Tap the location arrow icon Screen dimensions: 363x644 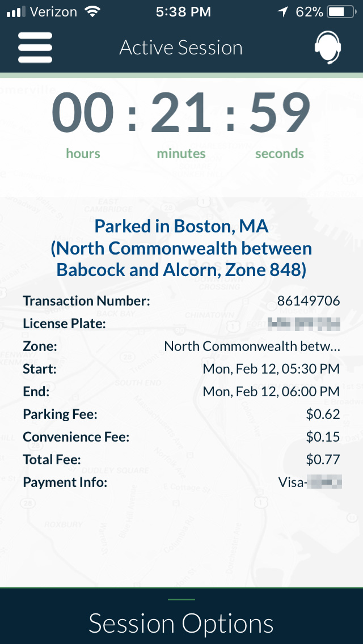pyautogui.click(x=282, y=12)
